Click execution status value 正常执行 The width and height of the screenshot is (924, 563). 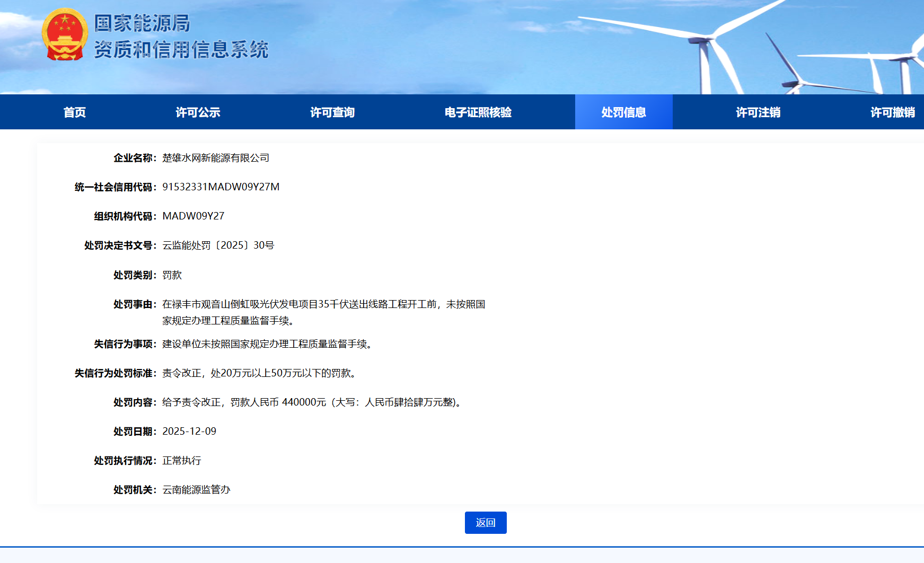point(181,461)
